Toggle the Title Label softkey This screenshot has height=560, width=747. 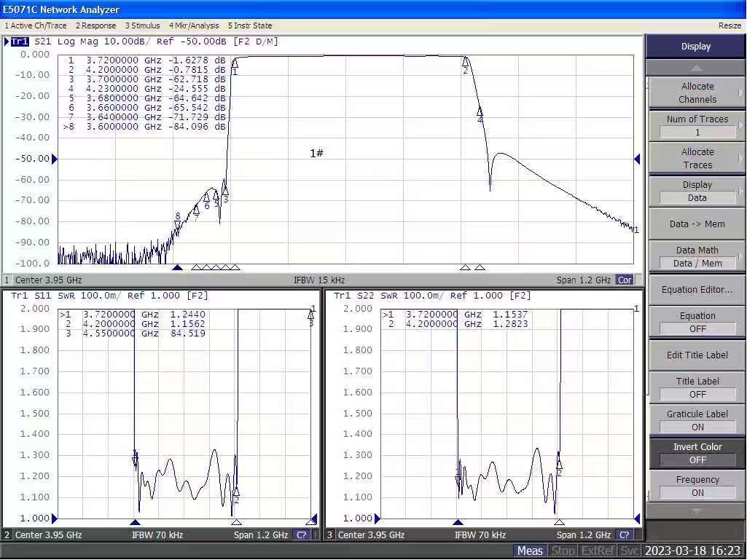(x=697, y=387)
